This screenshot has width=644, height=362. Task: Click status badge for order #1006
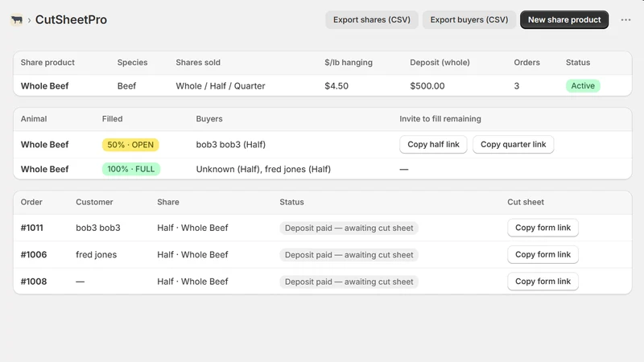[349, 255]
